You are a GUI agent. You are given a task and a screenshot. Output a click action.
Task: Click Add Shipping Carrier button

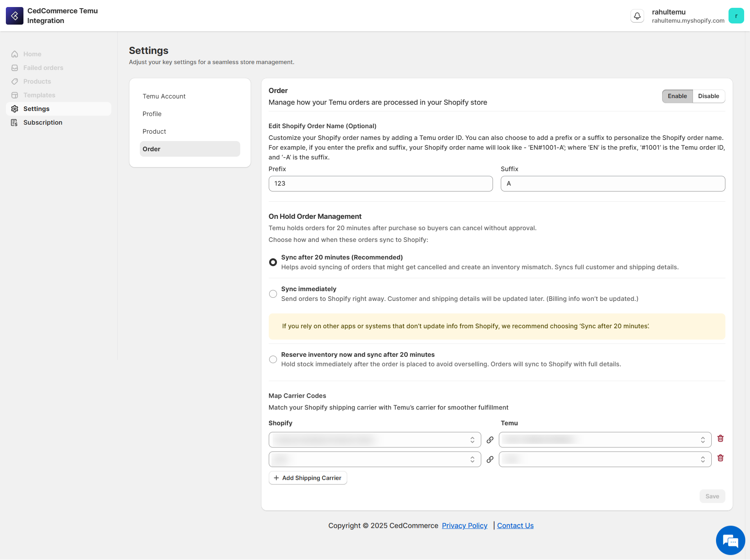coord(308,478)
